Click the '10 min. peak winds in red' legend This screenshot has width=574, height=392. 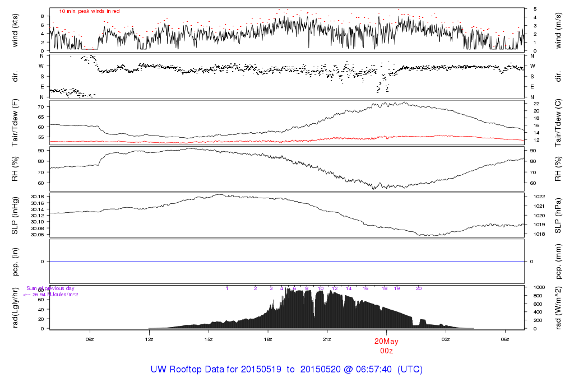(x=89, y=11)
